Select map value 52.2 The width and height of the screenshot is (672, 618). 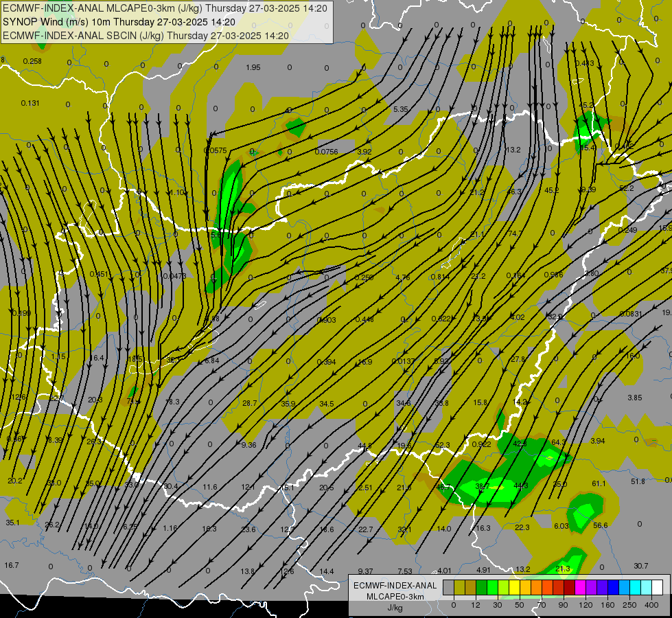(x=626, y=188)
